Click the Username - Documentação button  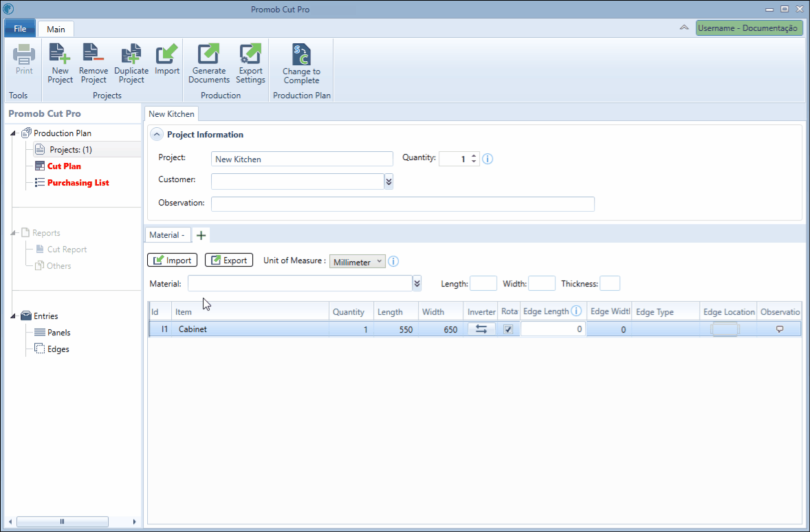point(749,28)
